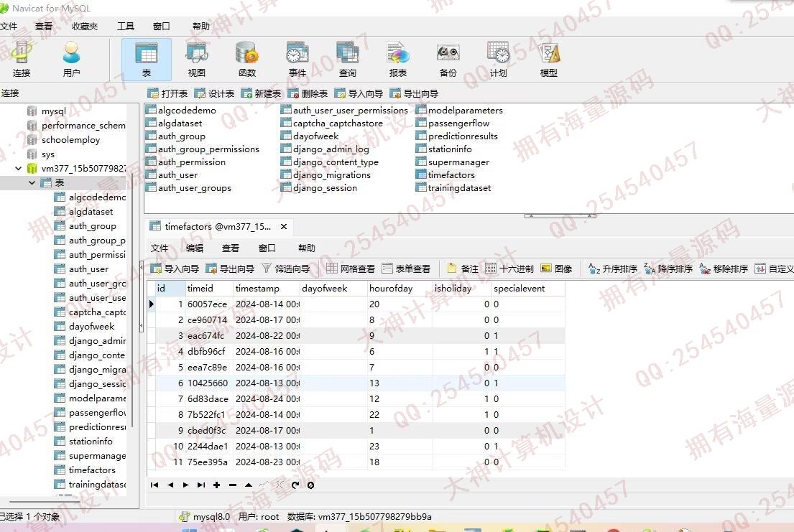The width and height of the screenshot is (794, 532).
Task: Select stationinfo table in left tree
Action: pos(91,442)
